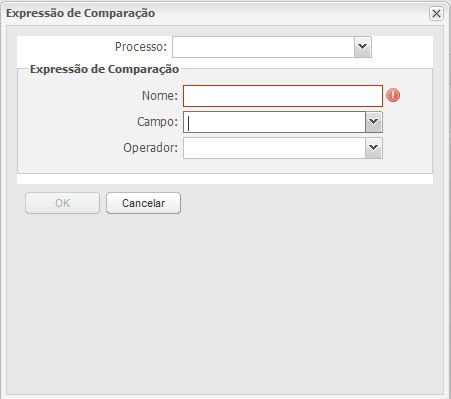Click the Operador: label
This screenshot has height=399, width=451.
point(150,148)
